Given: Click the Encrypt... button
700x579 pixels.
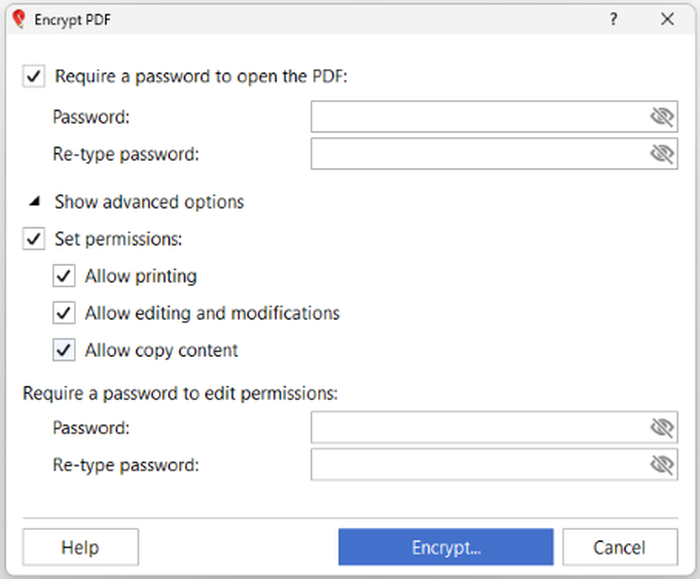Looking at the screenshot, I should pos(446,547).
